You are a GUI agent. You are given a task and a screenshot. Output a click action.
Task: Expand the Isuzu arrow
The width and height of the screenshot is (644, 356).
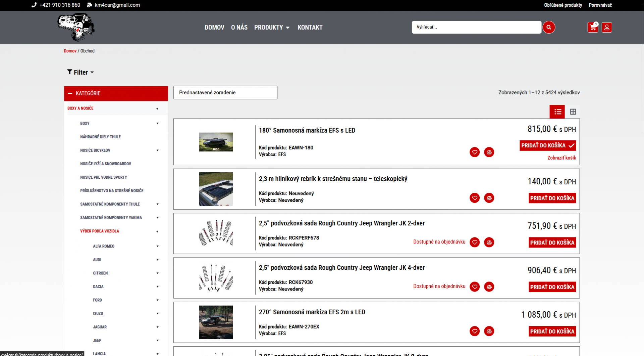[x=157, y=313]
